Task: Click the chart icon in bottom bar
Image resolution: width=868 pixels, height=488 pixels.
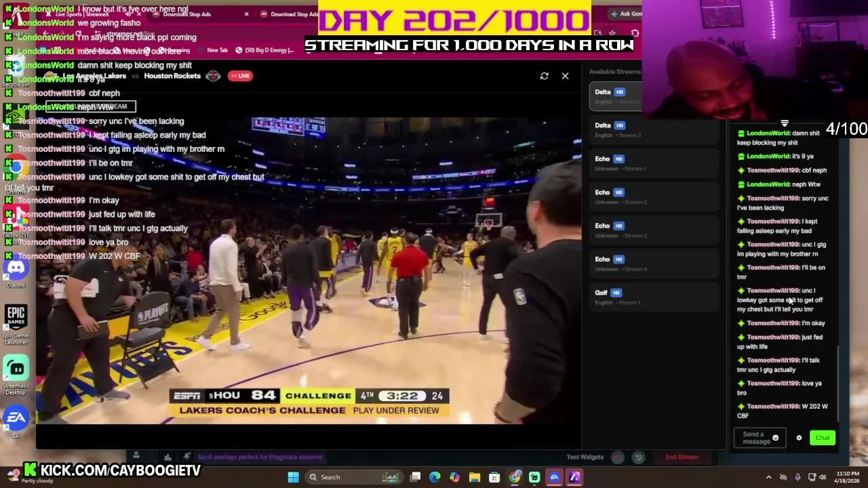Action: tap(167, 457)
